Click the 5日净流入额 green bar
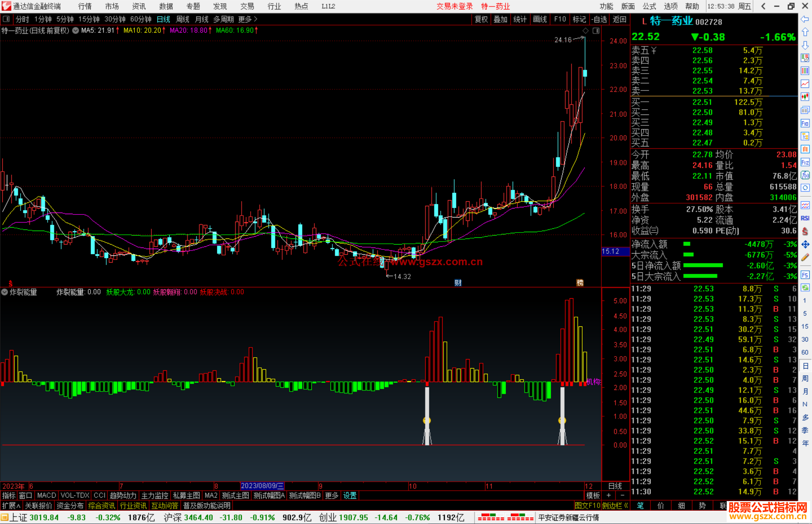 (703, 266)
